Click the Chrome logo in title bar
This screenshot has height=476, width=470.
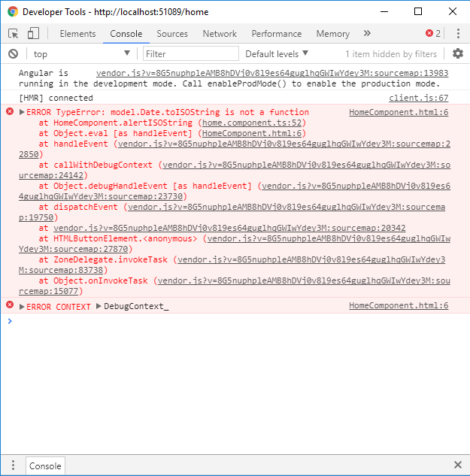pyautogui.click(x=13, y=12)
